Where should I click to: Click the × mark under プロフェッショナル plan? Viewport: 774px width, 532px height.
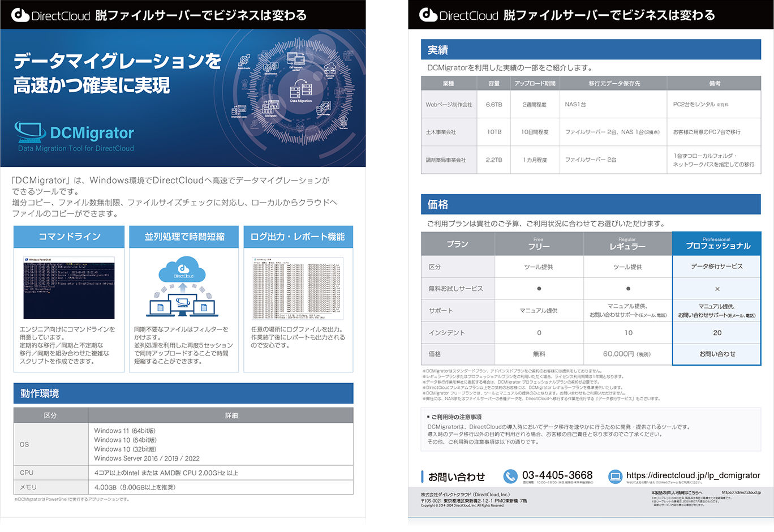point(717,289)
